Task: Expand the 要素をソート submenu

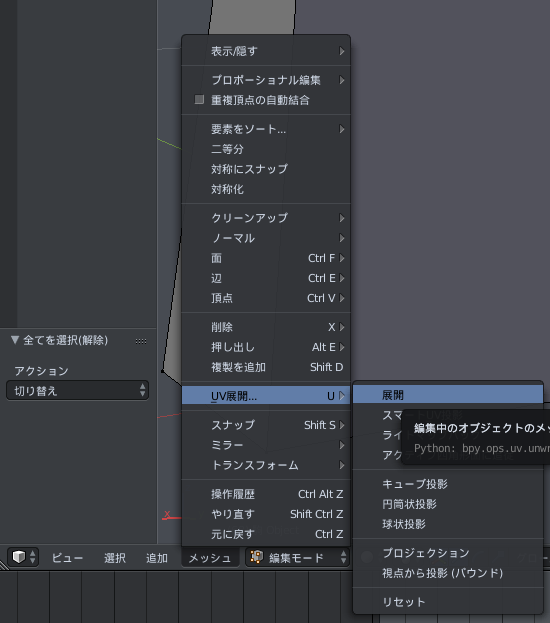Action: point(266,129)
